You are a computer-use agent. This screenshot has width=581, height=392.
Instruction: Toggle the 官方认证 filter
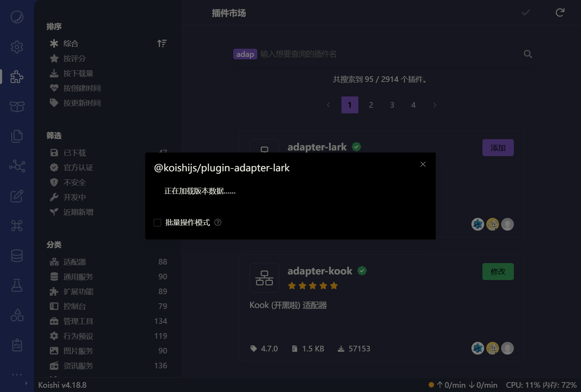coord(78,168)
